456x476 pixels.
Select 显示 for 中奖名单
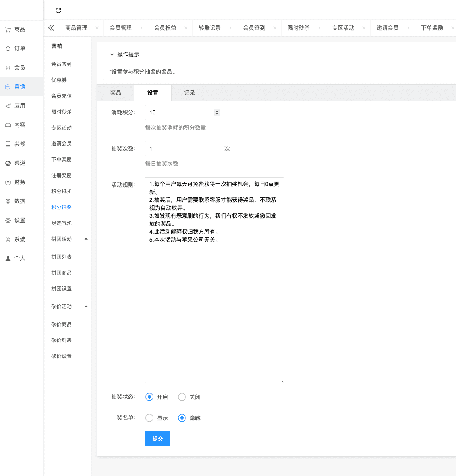[149, 418]
